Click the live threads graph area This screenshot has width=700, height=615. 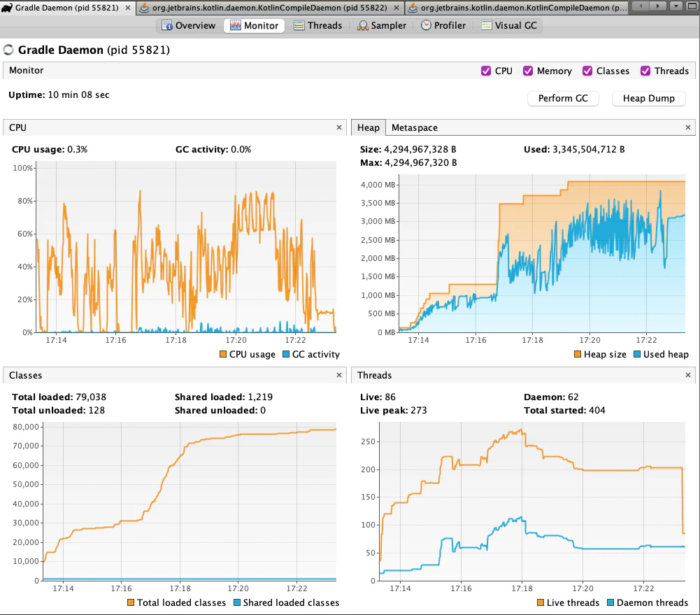click(x=531, y=501)
